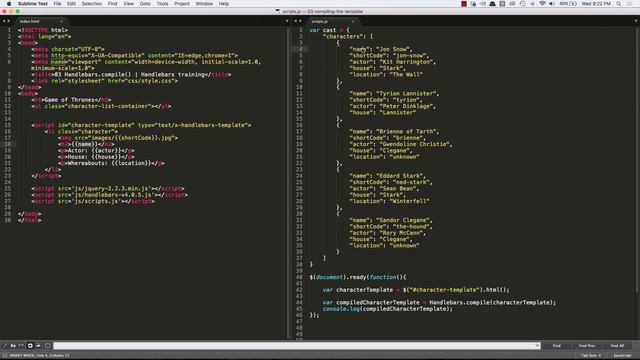
Task: Go to previous tab in right pane
Action: tap(296, 21)
